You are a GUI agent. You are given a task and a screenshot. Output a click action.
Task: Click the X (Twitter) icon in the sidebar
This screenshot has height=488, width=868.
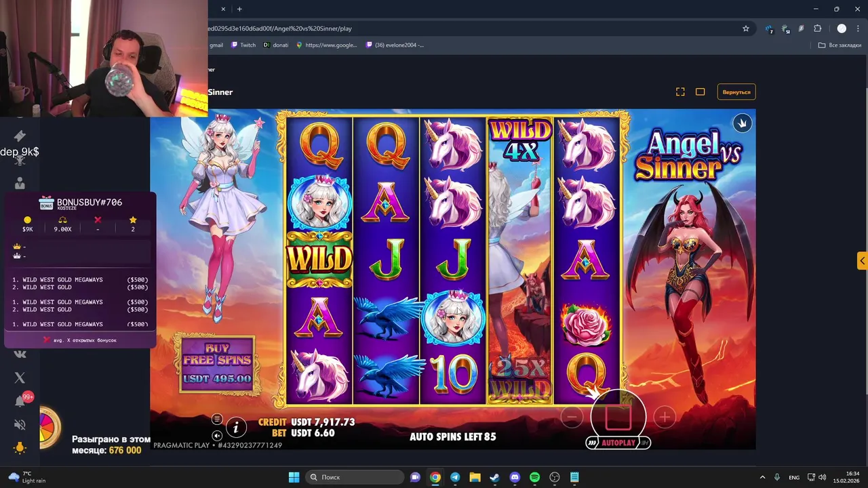click(20, 378)
